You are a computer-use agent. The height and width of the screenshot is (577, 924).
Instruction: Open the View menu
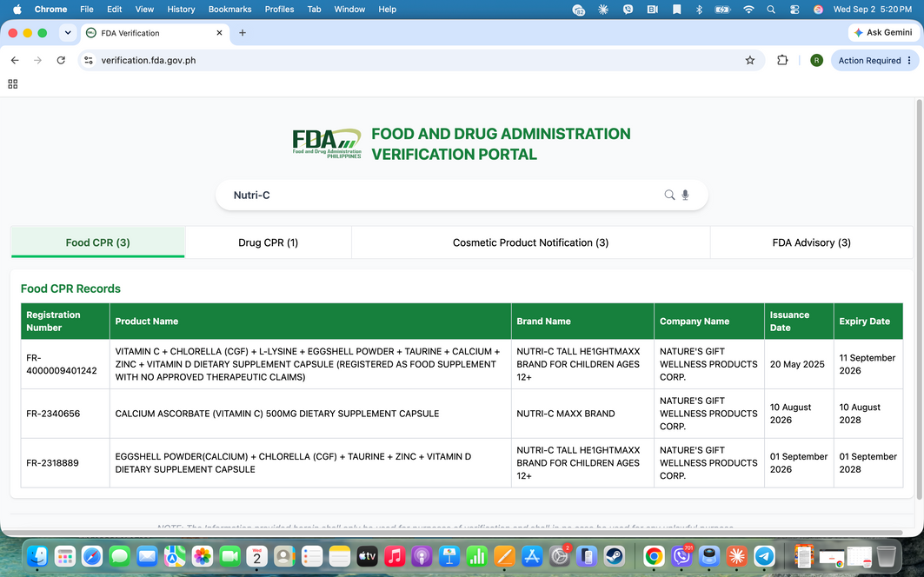144,10
